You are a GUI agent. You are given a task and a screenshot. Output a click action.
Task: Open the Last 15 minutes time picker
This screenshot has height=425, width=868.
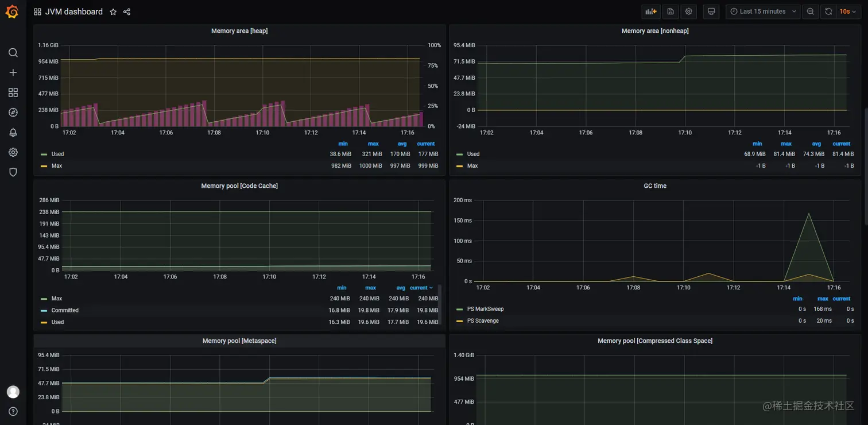pos(763,11)
